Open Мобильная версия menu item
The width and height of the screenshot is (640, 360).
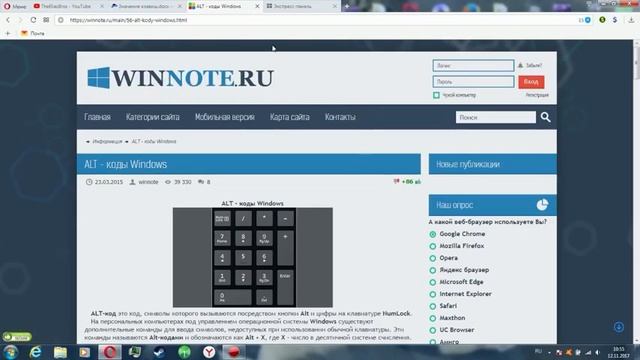224,117
